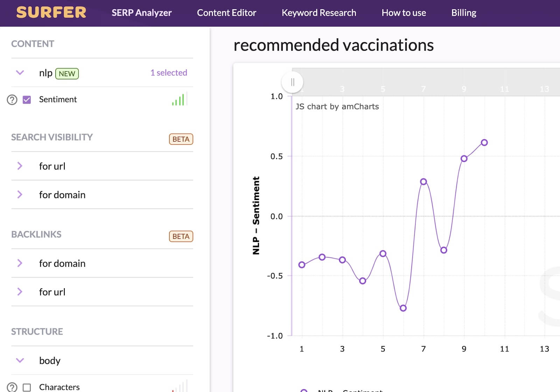Click the help icon beside Characters
The width and height of the screenshot is (560, 392).
point(12,387)
